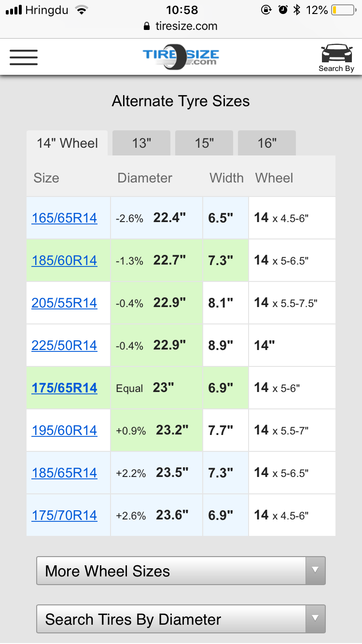Open the bold 175/65R14 link
Screen dimensions: 362x644
[x=64, y=388]
